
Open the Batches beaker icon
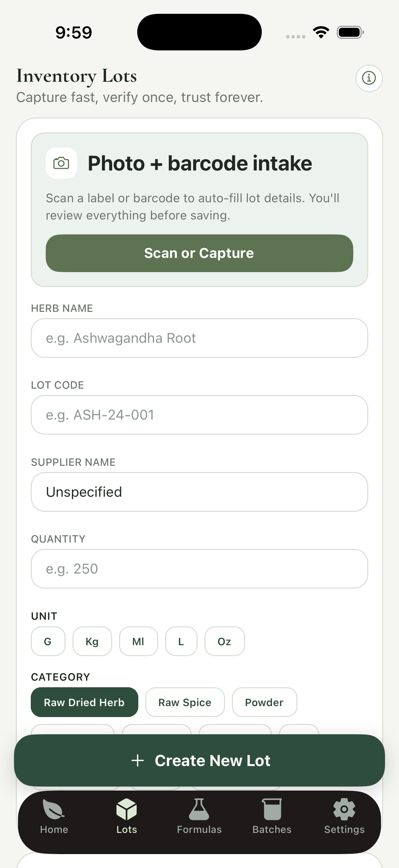[272, 809]
